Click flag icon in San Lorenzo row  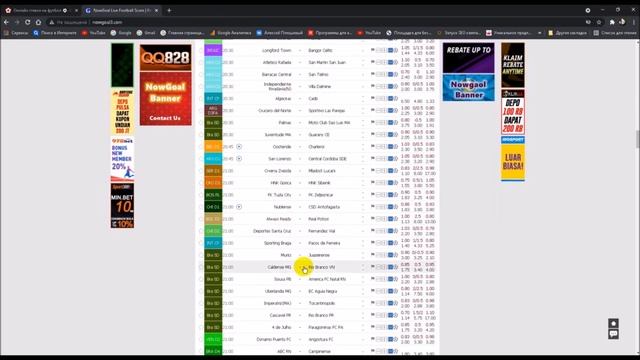372,158
